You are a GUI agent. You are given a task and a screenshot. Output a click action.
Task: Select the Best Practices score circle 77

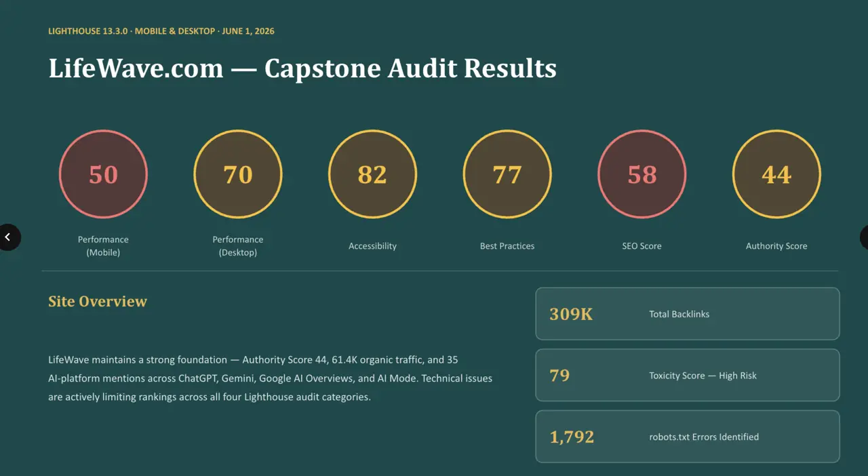[507, 174]
